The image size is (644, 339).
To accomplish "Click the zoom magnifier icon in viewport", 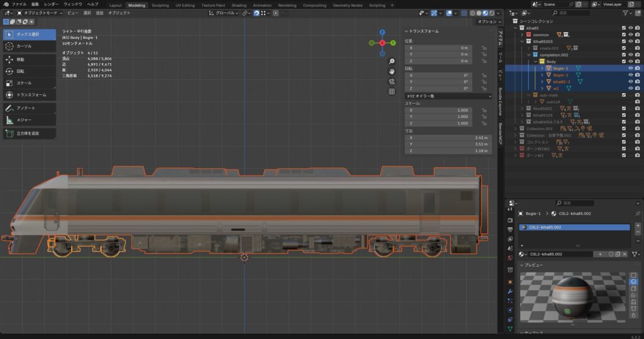I will 392,62.
